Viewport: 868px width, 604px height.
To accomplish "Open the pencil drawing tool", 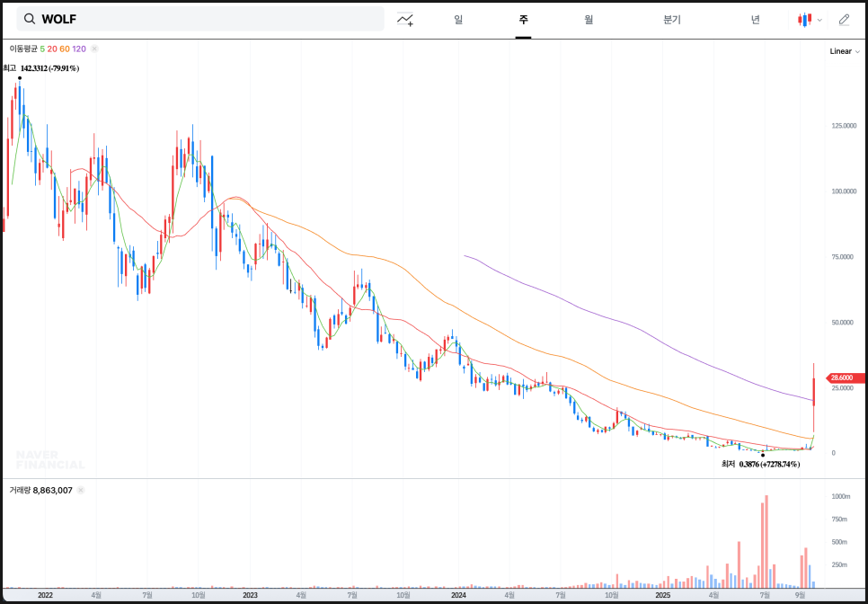I will point(844,19).
